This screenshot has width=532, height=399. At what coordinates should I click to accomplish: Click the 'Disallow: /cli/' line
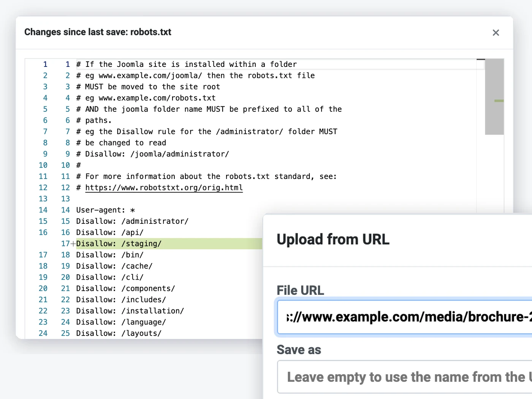pyautogui.click(x=110, y=277)
